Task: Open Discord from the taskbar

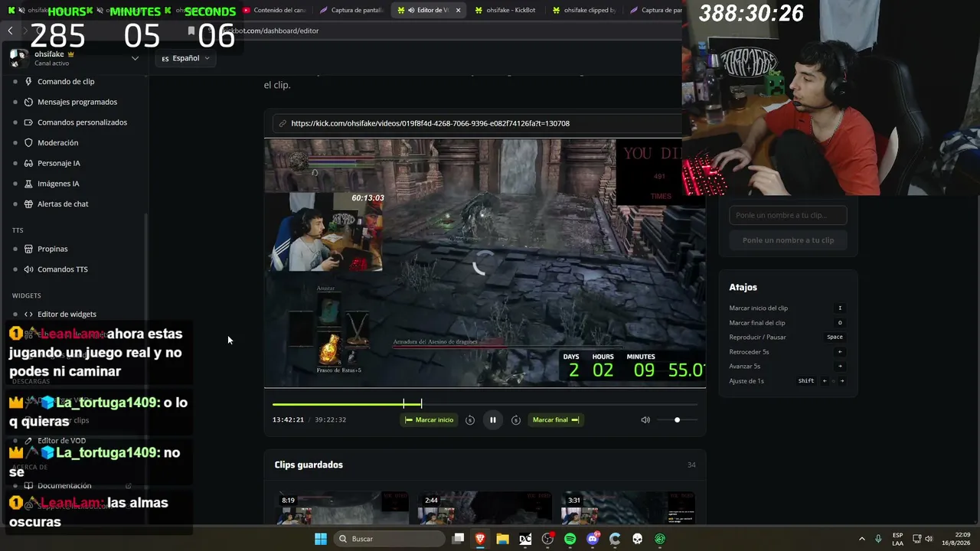Action: pos(593,539)
